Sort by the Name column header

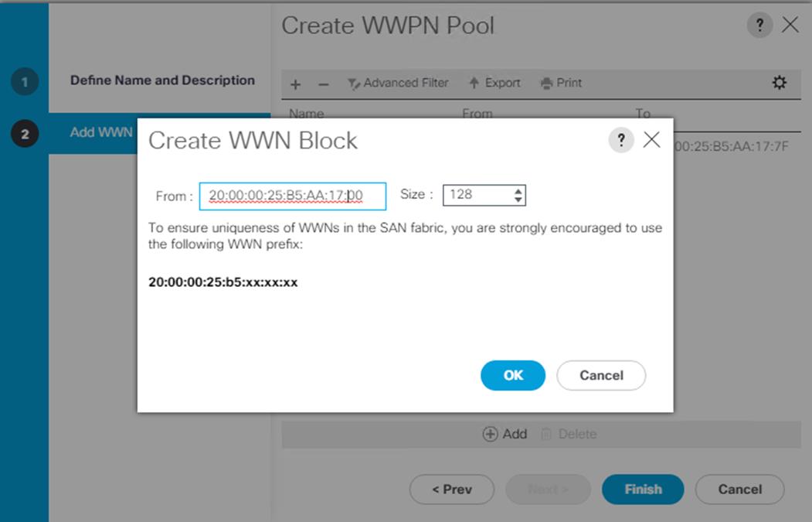(307, 112)
